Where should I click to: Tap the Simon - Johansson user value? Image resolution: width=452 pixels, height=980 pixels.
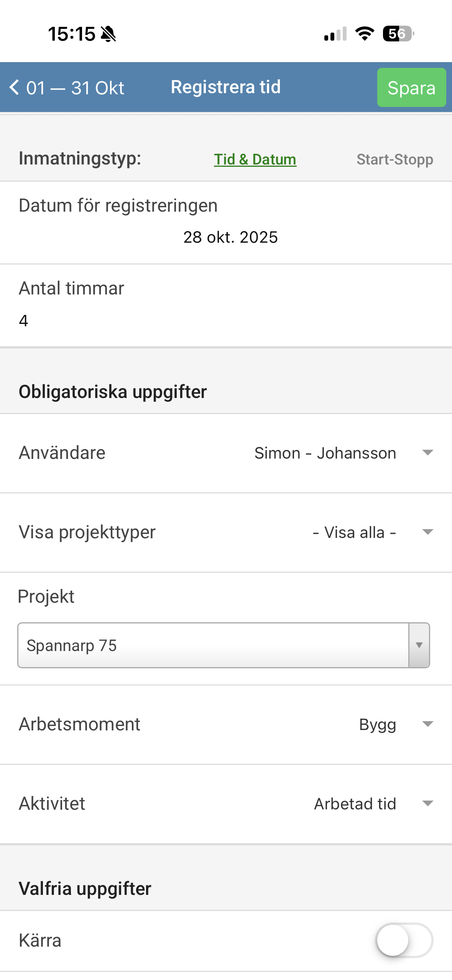325,453
